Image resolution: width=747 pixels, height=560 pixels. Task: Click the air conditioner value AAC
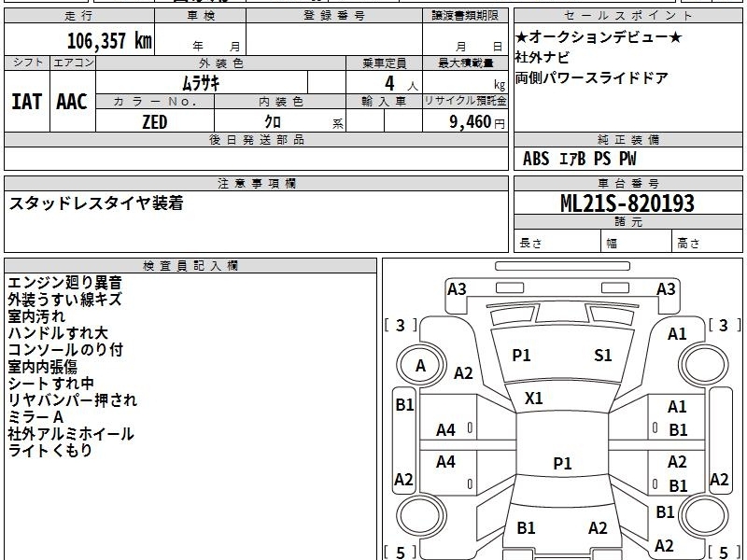(72, 102)
